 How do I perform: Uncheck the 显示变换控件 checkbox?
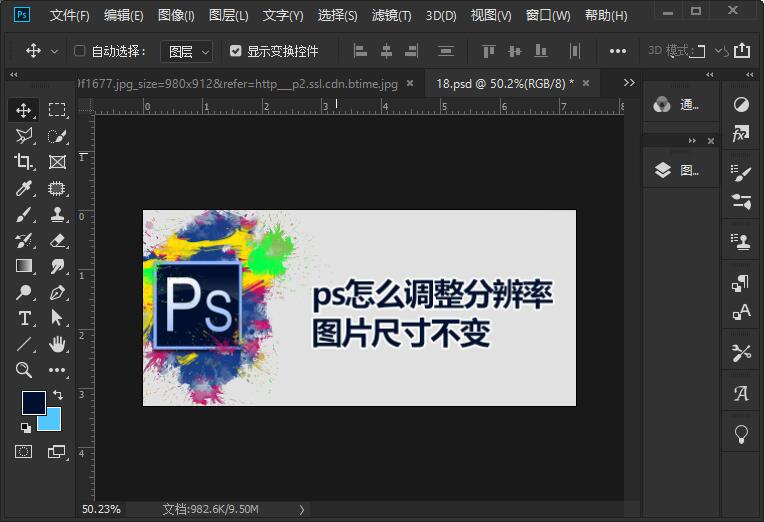pos(235,51)
